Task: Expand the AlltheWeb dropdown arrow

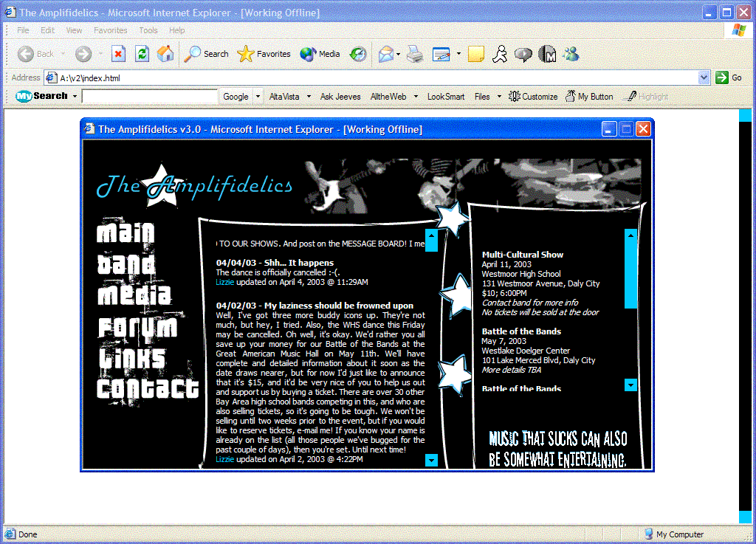Action: click(416, 97)
